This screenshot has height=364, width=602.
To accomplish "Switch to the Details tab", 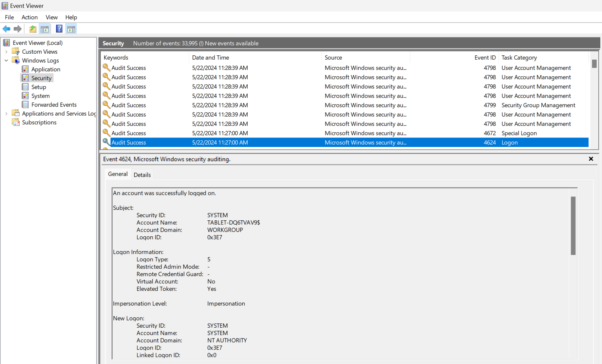I will [142, 174].
